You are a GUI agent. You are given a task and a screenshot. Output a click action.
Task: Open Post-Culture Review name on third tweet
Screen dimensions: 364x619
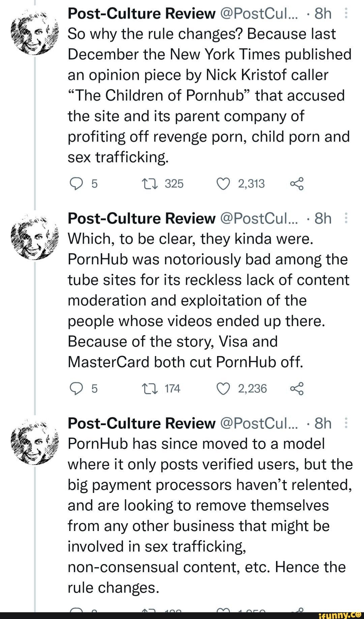[142, 423]
